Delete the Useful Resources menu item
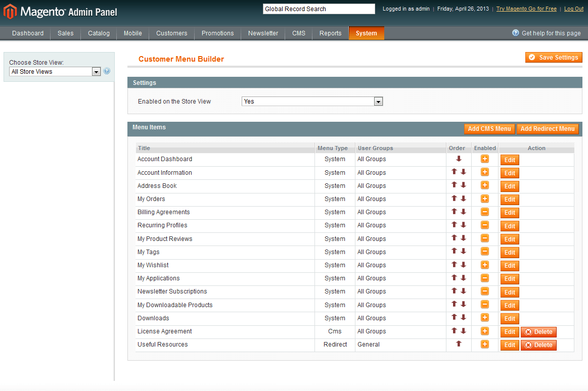 [x=538, y=345]
